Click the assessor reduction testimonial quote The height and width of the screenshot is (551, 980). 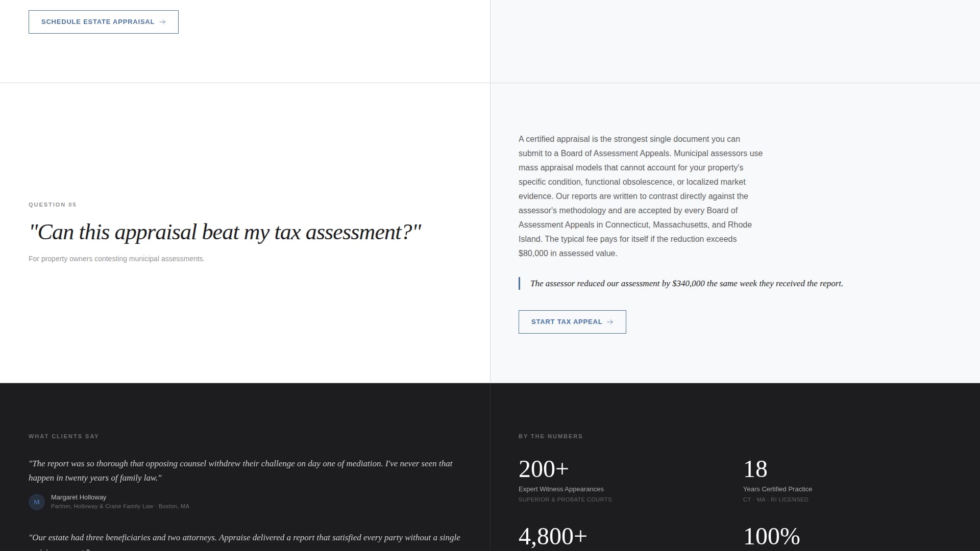(687, 284)
